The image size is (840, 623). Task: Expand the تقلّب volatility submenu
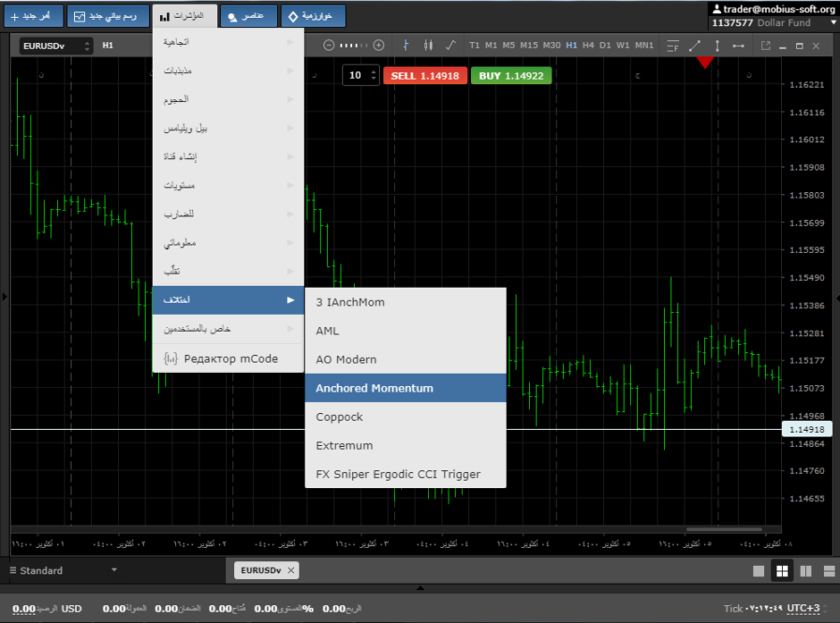point(228,271)
